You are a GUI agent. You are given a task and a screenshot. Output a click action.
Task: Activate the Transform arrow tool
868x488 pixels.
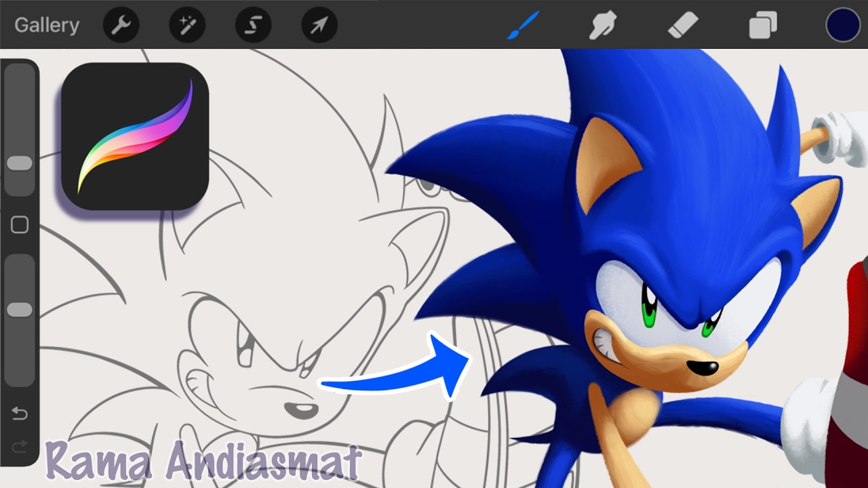point(319,25)
